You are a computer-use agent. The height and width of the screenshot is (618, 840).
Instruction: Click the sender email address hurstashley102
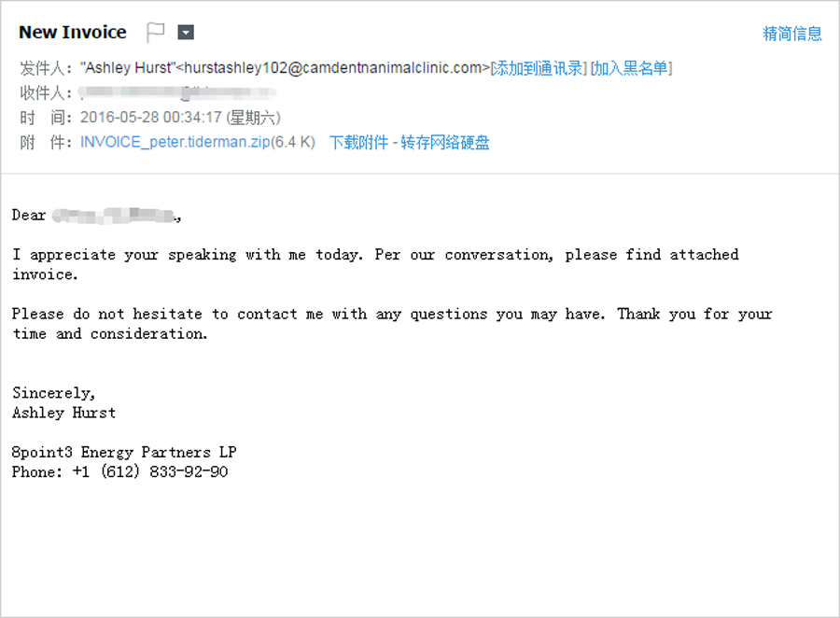tap(334, 68)
